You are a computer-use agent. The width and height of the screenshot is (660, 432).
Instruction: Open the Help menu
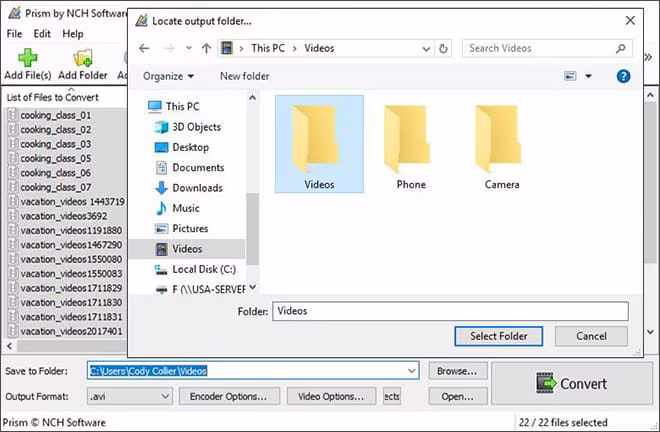(73, 34)
